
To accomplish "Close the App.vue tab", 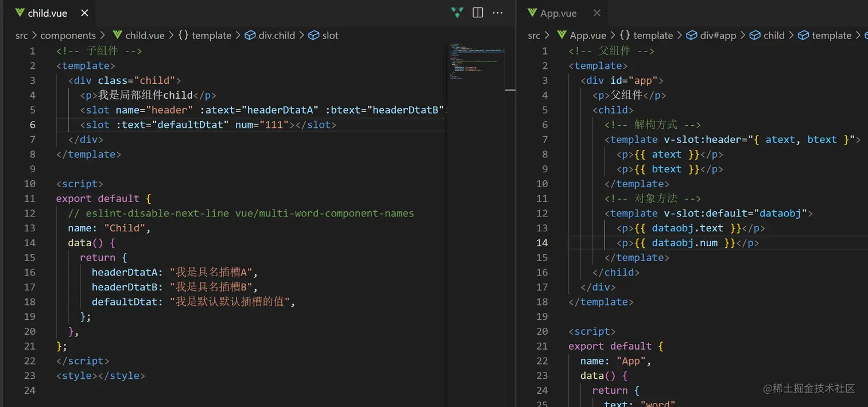I will (596, 13).
